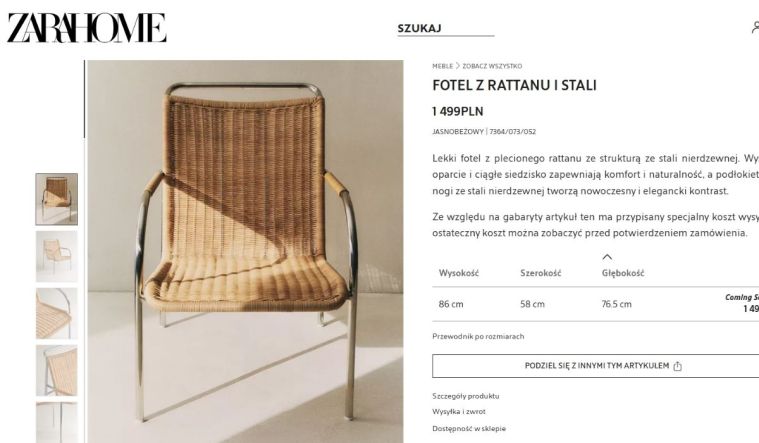Image resolution: width=759 pixels, height=443 pixels.
Task: Click the SZUKAJ search field
Action: tap(445, 28)
